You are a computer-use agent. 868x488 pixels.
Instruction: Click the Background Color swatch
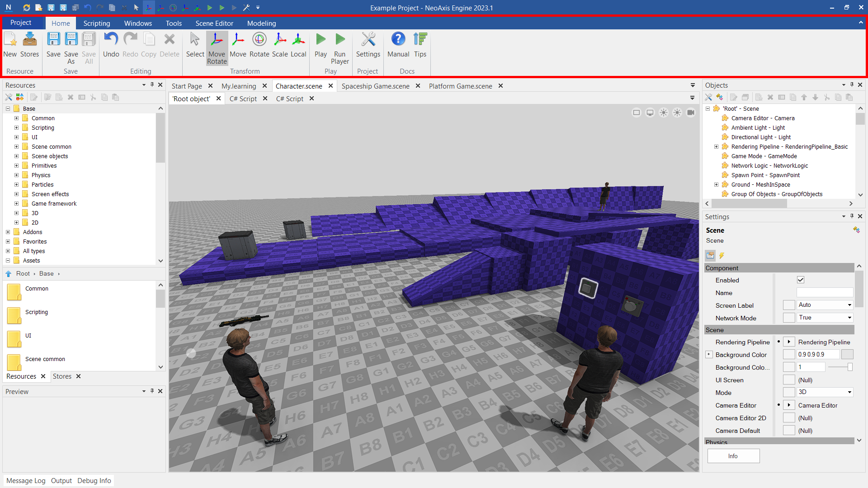(x=847, y=355)
